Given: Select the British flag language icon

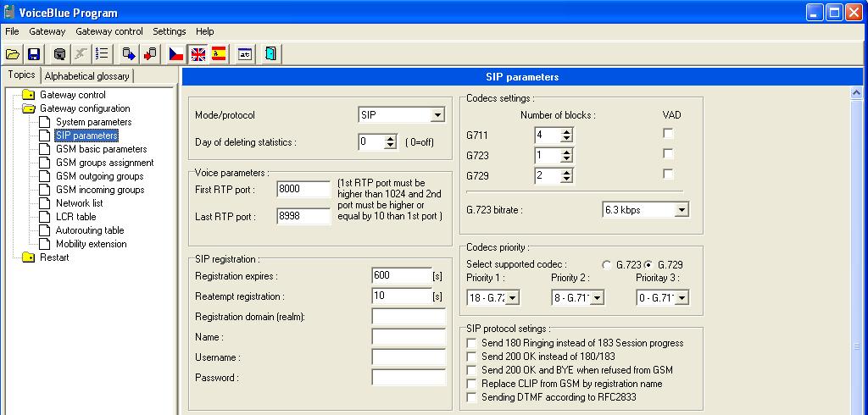Looking at the screenshot, I should click(198, 54).
